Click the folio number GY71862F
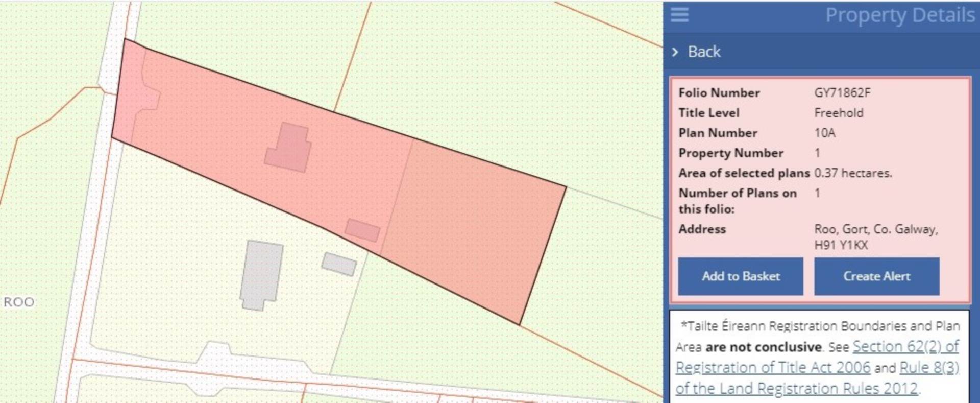 click(x=842, y=93)
